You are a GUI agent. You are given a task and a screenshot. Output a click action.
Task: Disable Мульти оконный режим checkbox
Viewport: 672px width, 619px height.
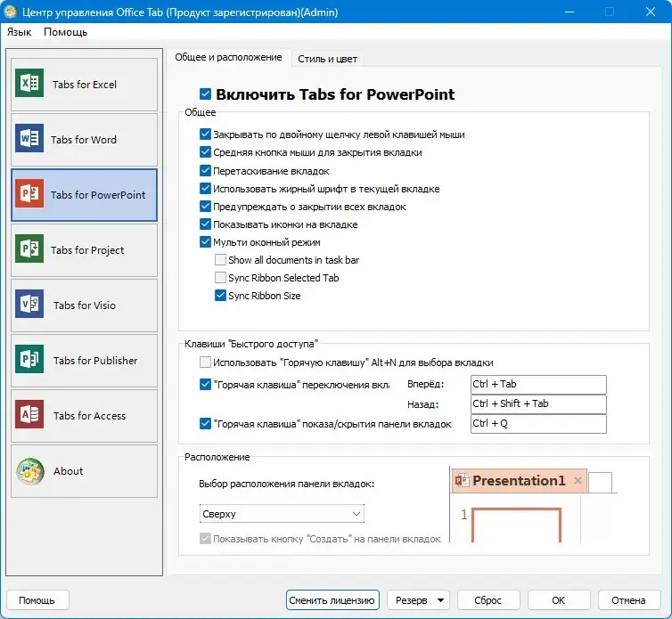pyautogui.click(x=205, y=242)
